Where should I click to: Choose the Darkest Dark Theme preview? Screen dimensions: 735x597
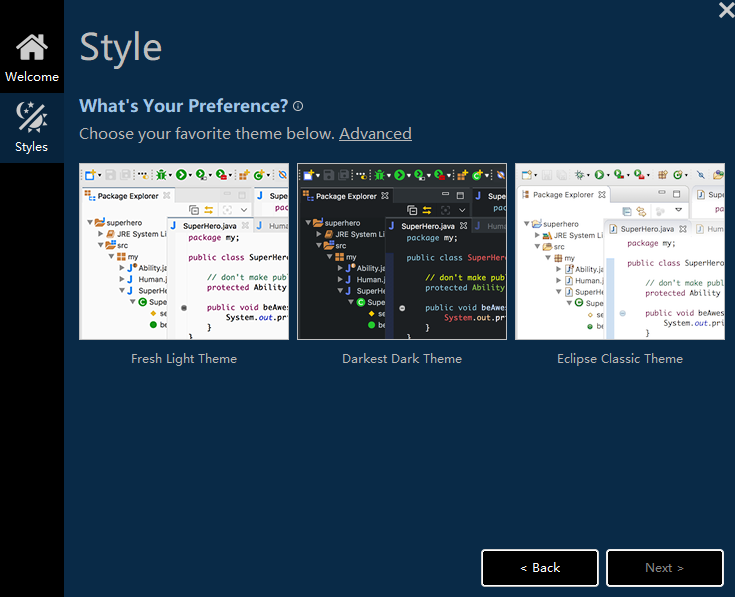pos(402,252)
